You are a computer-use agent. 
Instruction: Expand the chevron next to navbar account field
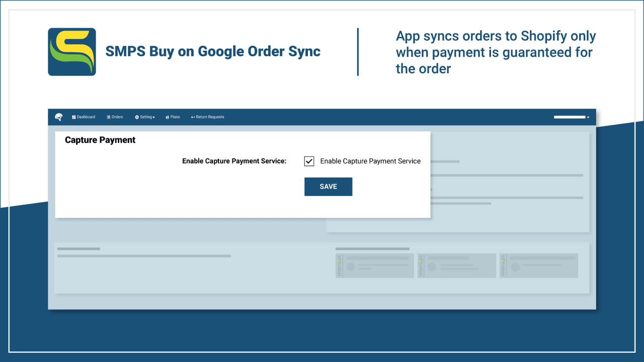pos(588,117)
